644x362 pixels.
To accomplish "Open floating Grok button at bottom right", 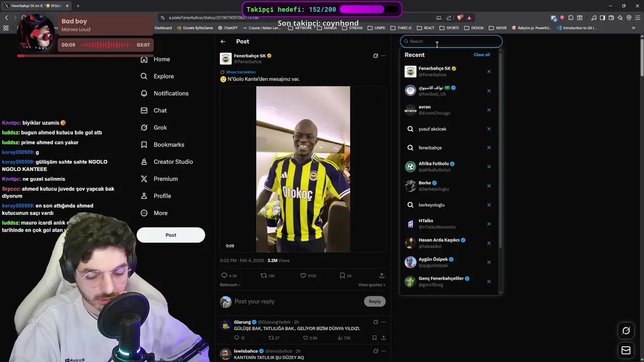I will [x=626, y=331].
